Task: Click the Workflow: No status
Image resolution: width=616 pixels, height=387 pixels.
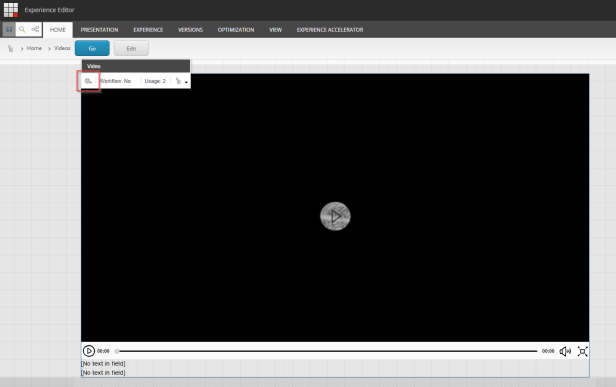Action: pyautogui.click(x=116, y=81)
